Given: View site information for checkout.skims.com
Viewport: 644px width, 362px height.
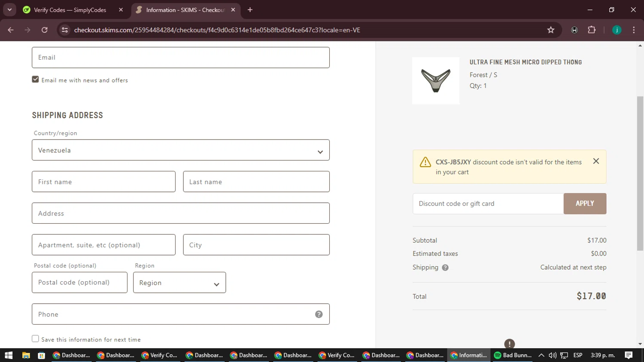Looking at the screenshot, I should click(65, 30).
